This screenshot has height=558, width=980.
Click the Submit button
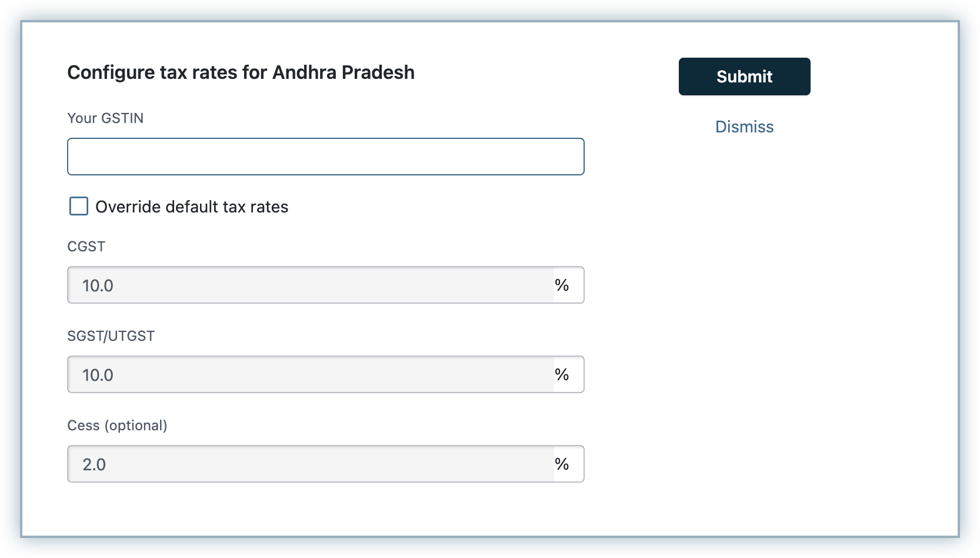pyautogui.click(x=744, y=77)
